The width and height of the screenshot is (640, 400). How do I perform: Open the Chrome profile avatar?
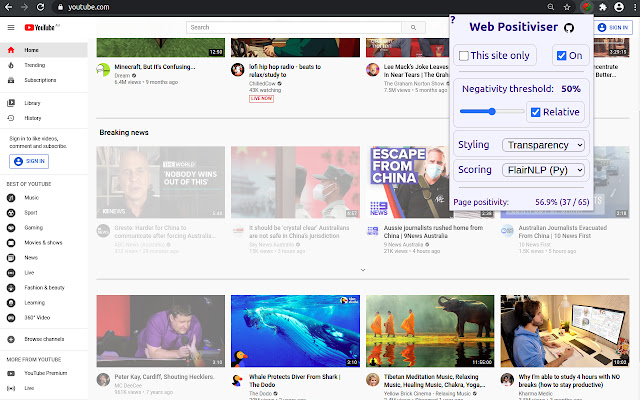point(619,7)
